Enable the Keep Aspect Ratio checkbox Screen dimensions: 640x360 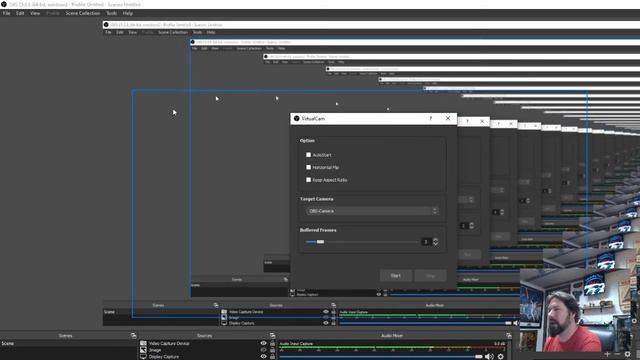click(x=309, y=180)
